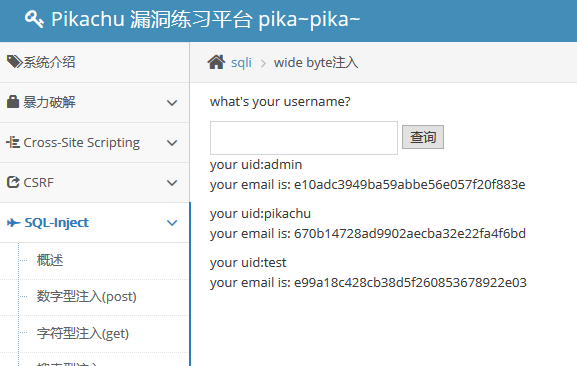This screenshot has width=577, height=366.
Task: Click the CSRF share icon
Action: [x=13, y=182]
